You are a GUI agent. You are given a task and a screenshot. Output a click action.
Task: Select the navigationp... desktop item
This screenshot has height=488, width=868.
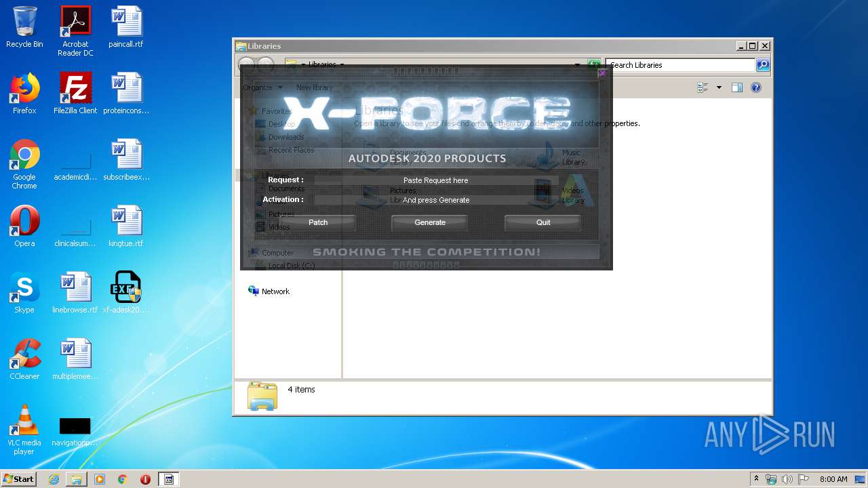click(75, 432)
